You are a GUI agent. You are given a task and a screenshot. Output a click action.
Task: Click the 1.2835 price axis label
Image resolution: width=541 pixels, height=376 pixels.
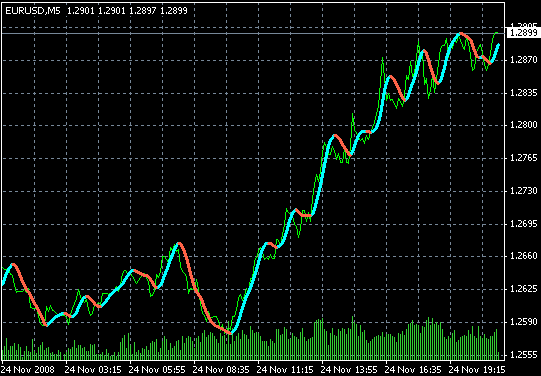coord(524,93)
